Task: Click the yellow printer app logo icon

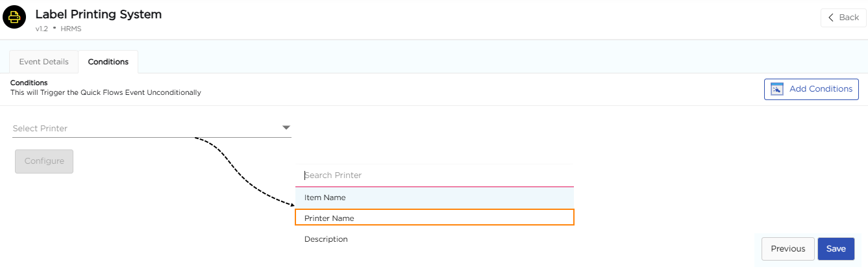Action: (x=14, y=18)
